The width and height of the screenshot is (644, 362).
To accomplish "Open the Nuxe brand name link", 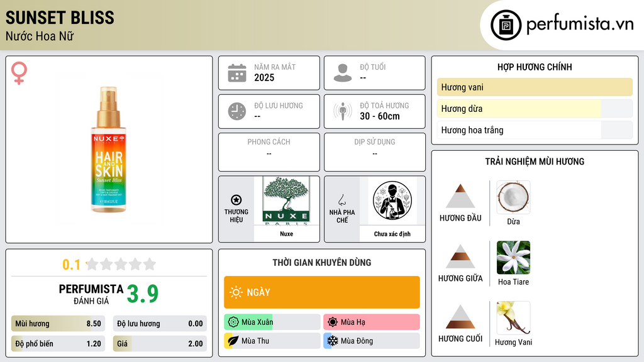I will pyautogui.click(x=286, y=234).
